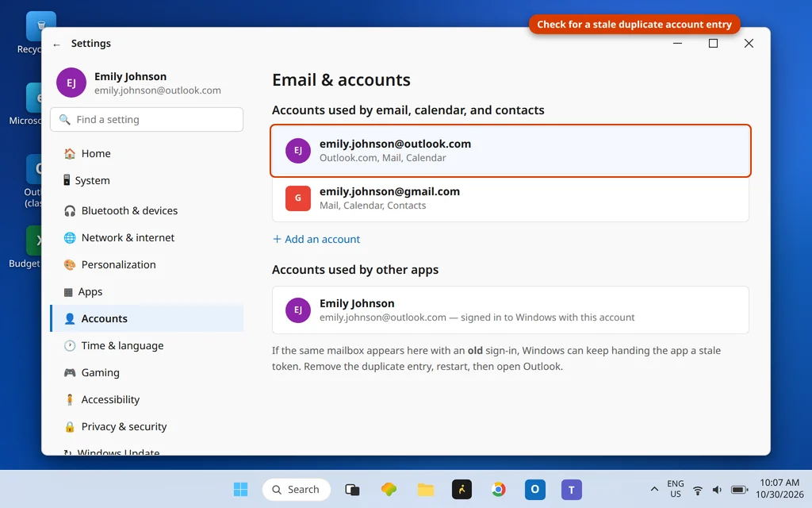Open the ENG US language indicator
The height and width of the screenshot is (508, 812).
[x=676, y=489]
